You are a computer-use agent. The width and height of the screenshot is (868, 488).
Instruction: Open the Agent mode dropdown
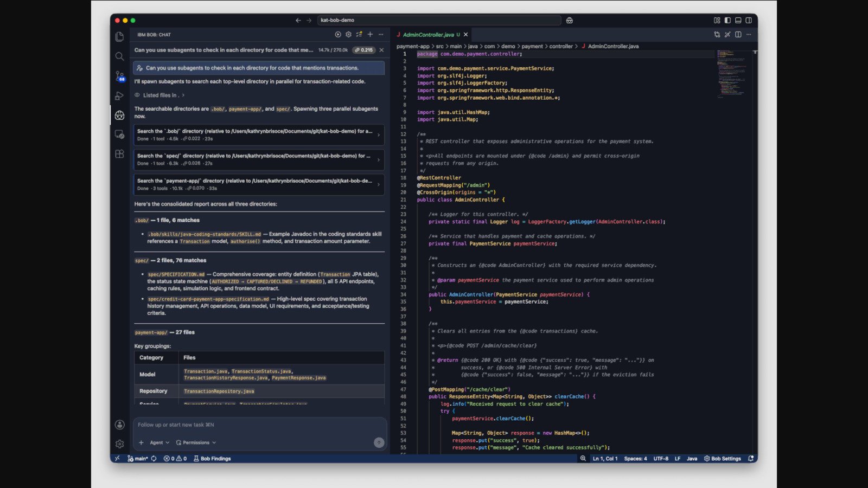pos(159,442)
